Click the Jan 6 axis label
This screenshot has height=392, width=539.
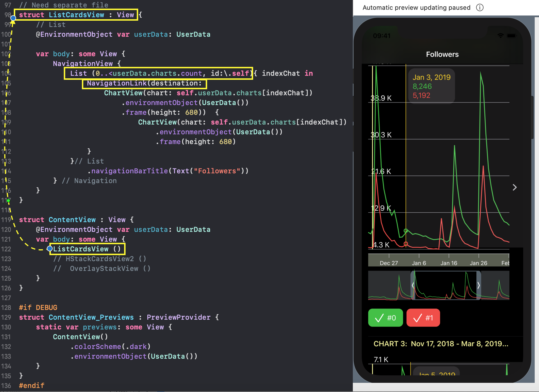coord(419,263)
